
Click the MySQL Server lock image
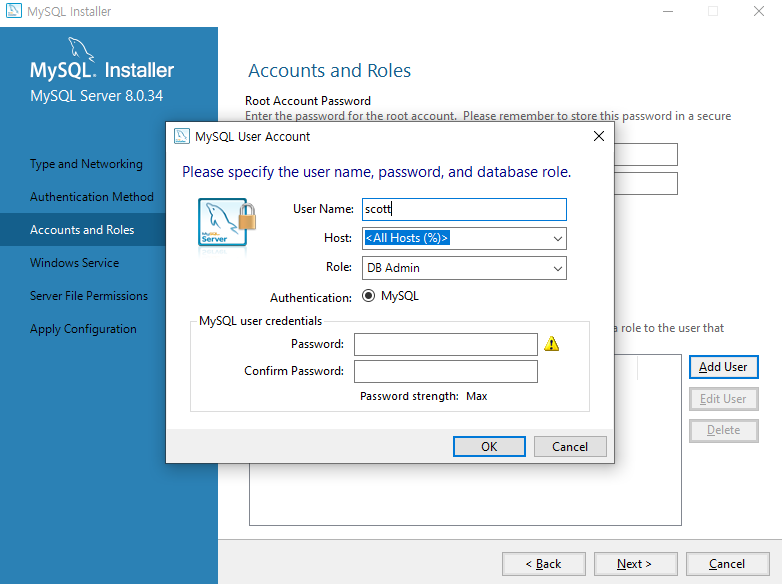coord(227,222)
